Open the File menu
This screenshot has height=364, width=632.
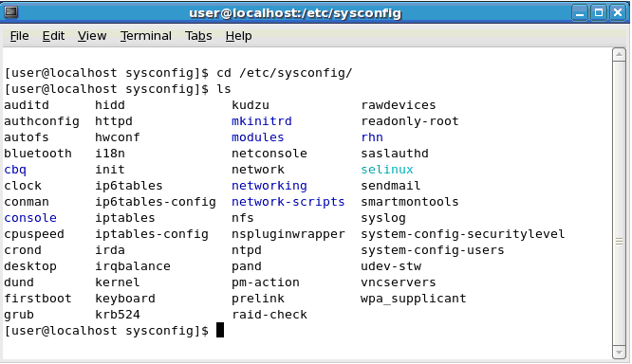(19, 36)
